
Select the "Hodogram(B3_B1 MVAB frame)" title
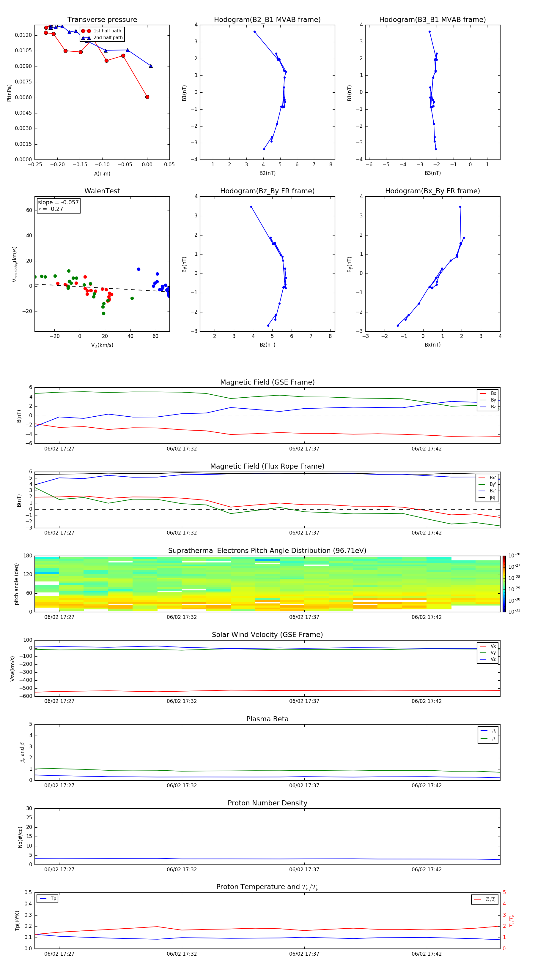432,20
